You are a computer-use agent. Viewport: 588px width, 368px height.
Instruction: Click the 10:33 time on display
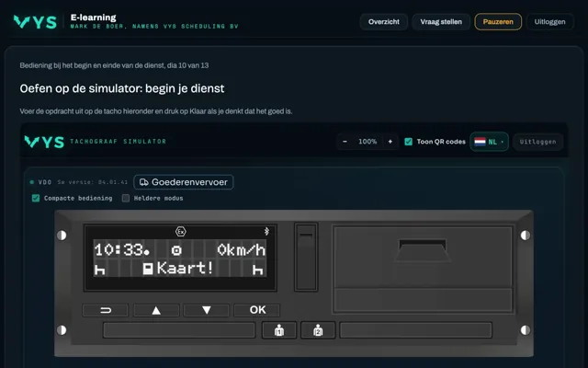tap(122, 249)
